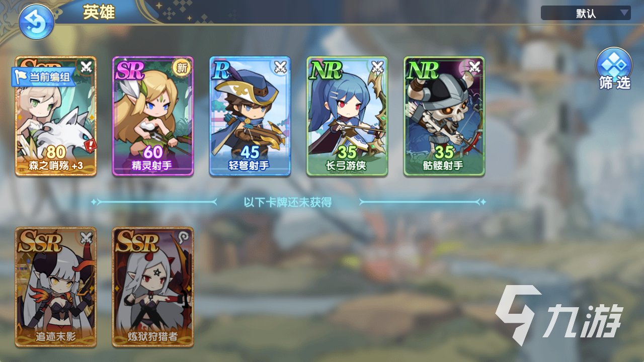Screen dimensions: 644x362
Task: Open the 默认 sort dropdown
Action: (x=586, y=13)
